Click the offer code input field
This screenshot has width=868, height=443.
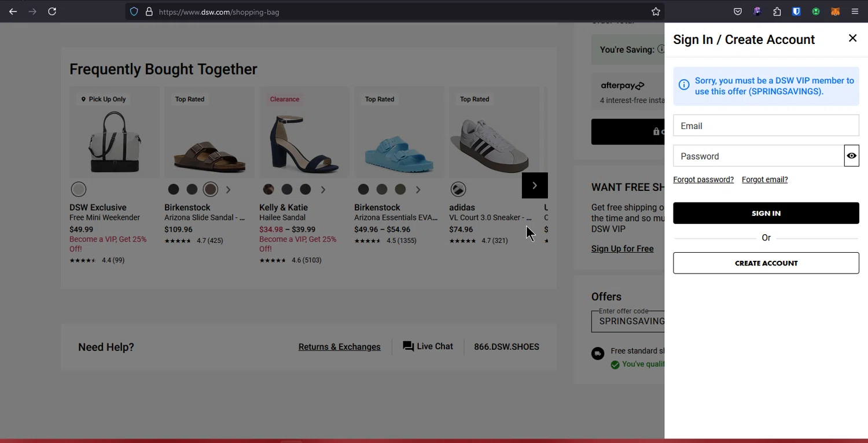[x=628, y=322]
